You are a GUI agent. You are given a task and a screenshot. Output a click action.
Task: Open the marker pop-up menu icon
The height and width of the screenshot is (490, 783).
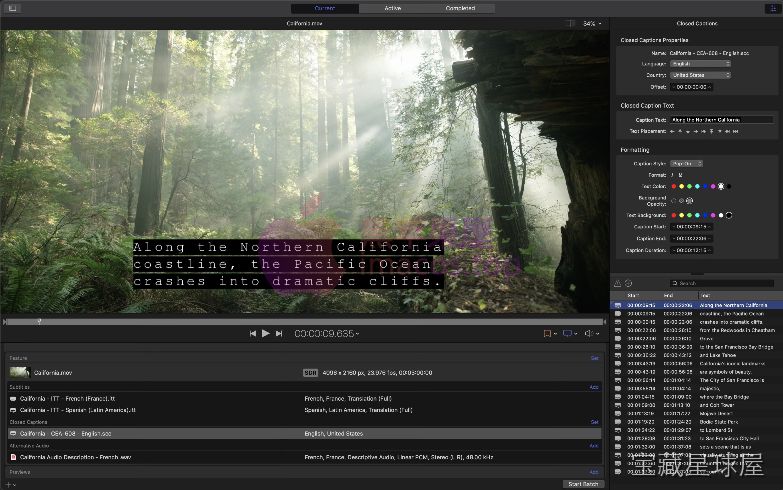[x=549, y=333]
